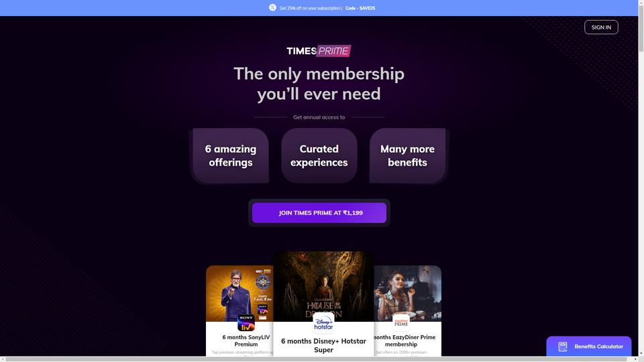The height and width of the screenshot is (362, 644).
Task: Open the Benefits Calculator button
Action: click(x=588, y=347)
